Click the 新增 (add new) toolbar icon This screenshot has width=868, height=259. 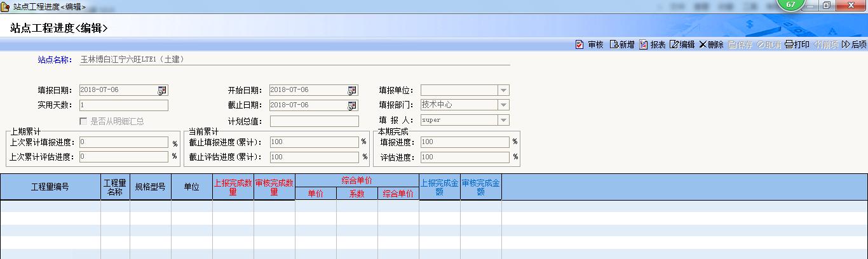tap(614, 45)
